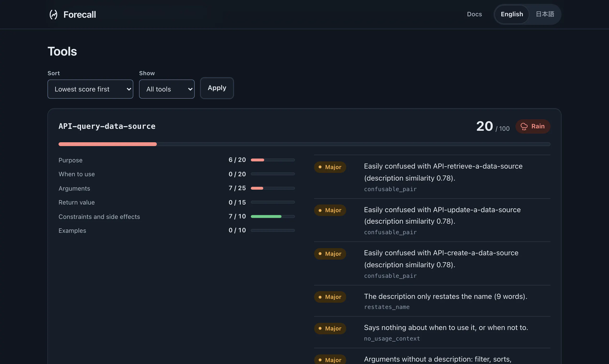The width and height of the screenshot is (609, 364).
Task: Click the Forecall logo icon
Action: click(53, 14)
